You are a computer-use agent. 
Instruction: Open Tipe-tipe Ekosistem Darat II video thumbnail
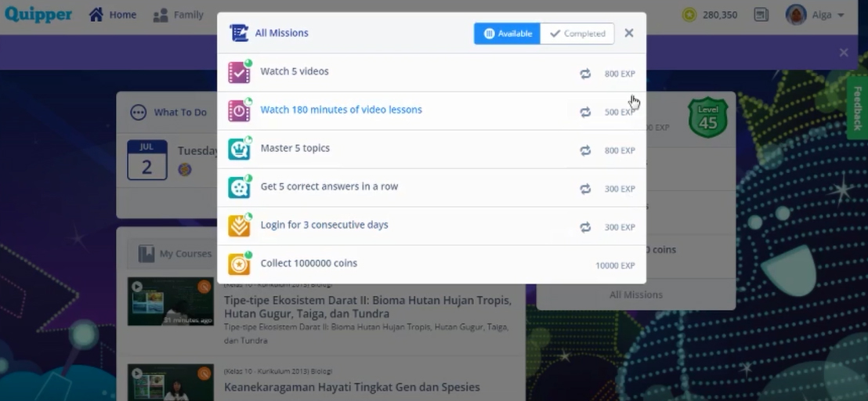[171, 302]
